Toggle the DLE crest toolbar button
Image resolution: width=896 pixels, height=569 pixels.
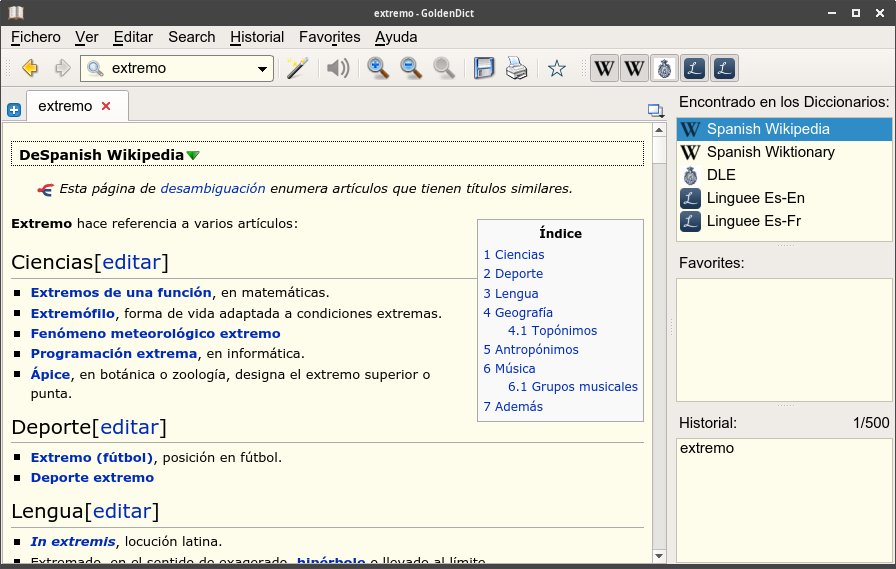point(664,69)
